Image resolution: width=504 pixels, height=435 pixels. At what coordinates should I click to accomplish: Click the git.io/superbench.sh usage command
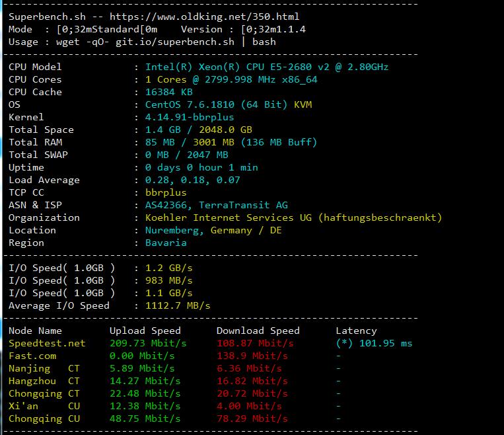coord(174,42)
